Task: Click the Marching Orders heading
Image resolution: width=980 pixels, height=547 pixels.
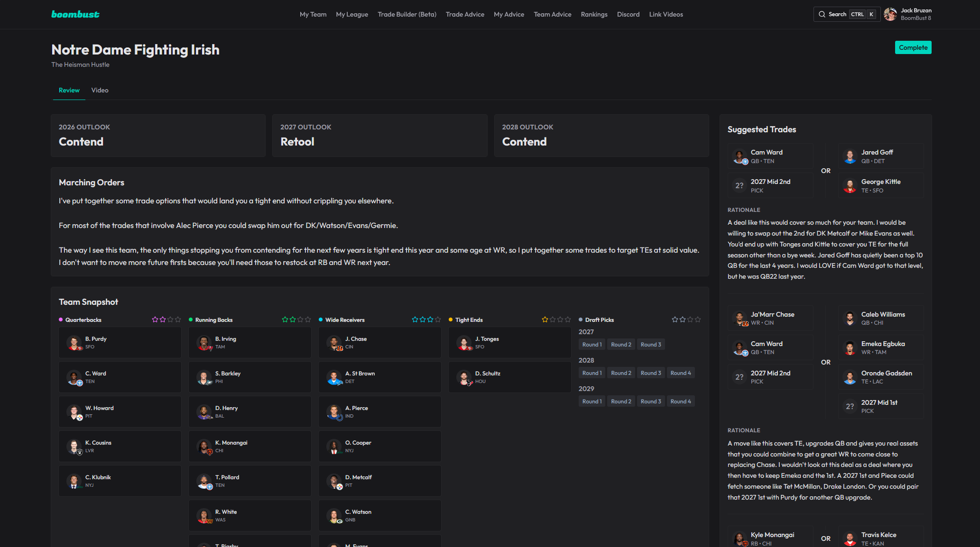Action: 92,182
